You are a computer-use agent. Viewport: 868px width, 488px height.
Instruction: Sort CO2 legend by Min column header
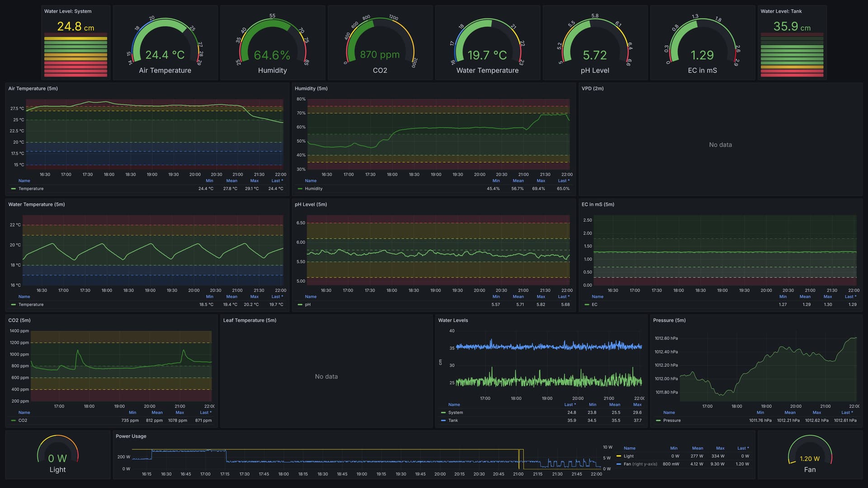(x=132, y=413)
